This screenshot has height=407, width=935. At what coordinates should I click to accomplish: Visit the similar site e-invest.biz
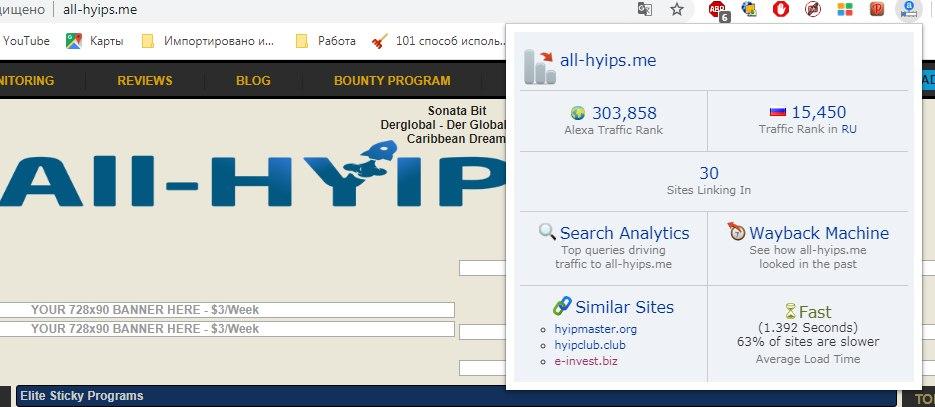tap(586, 361)
